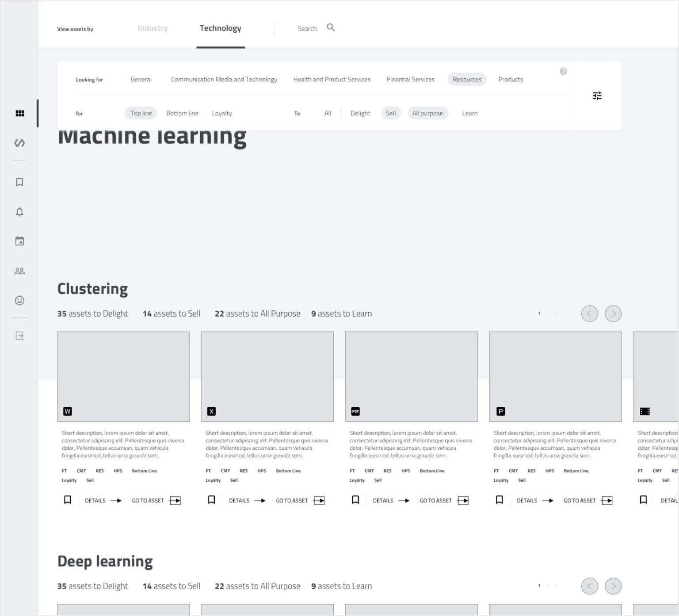Go back using the Clustering left chevron
Screen dimensions: 679x616
589,314
